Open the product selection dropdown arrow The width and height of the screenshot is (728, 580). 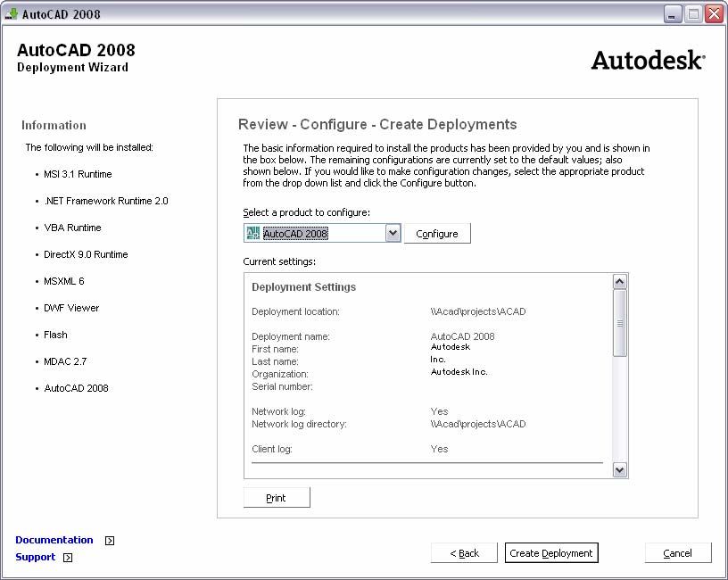(x=393, y=233)
